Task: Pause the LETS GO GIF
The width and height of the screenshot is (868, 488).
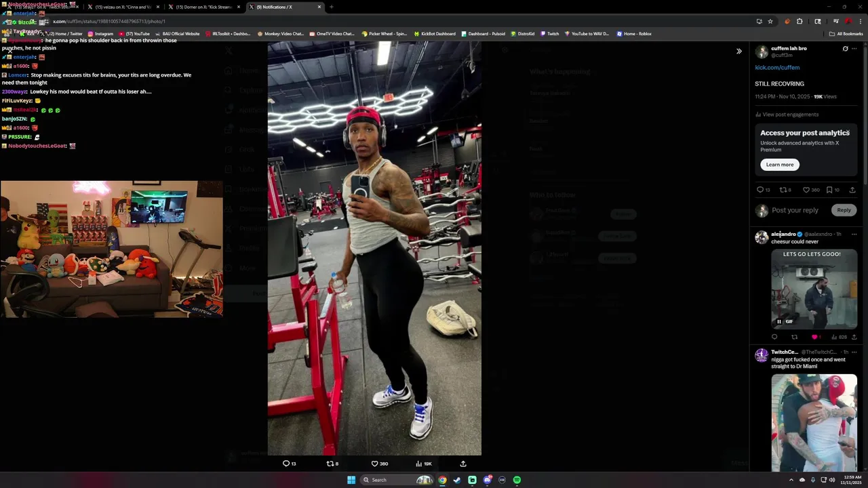Action: click(779, 321)
